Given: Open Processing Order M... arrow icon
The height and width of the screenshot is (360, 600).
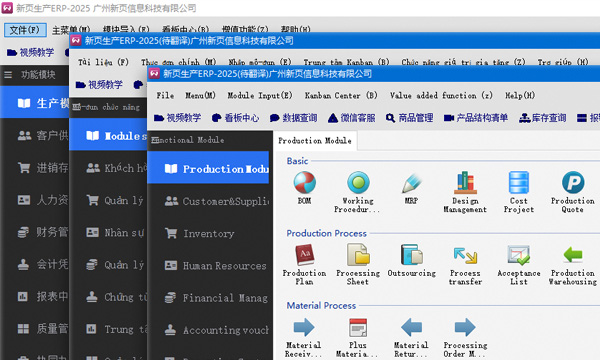Looking at the screenshot, I should 465,327.
